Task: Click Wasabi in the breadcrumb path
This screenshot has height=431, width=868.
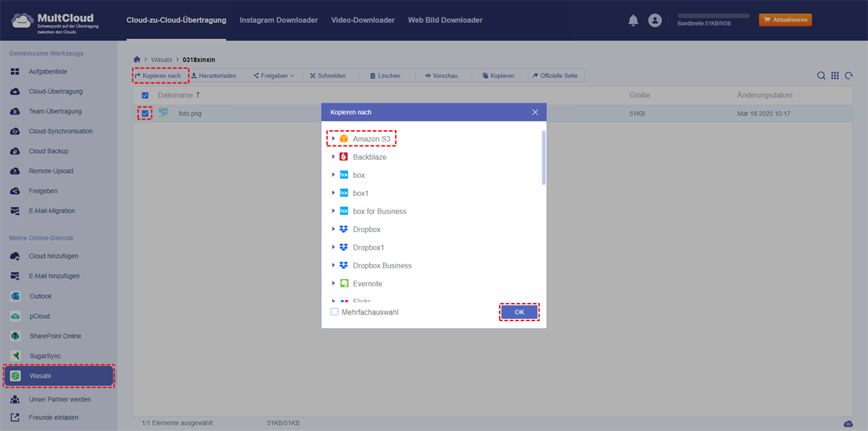Action: (161, 59)
